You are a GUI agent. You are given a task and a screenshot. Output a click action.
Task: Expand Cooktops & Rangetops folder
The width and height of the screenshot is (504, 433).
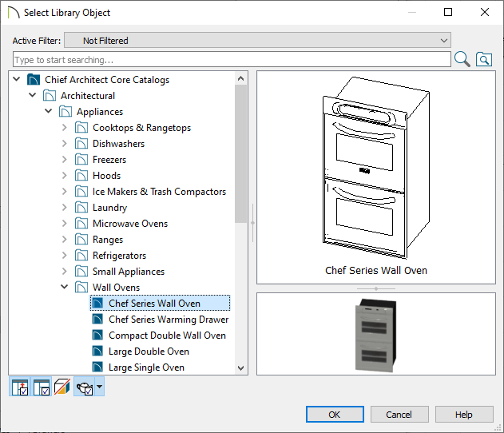point(64,127)
